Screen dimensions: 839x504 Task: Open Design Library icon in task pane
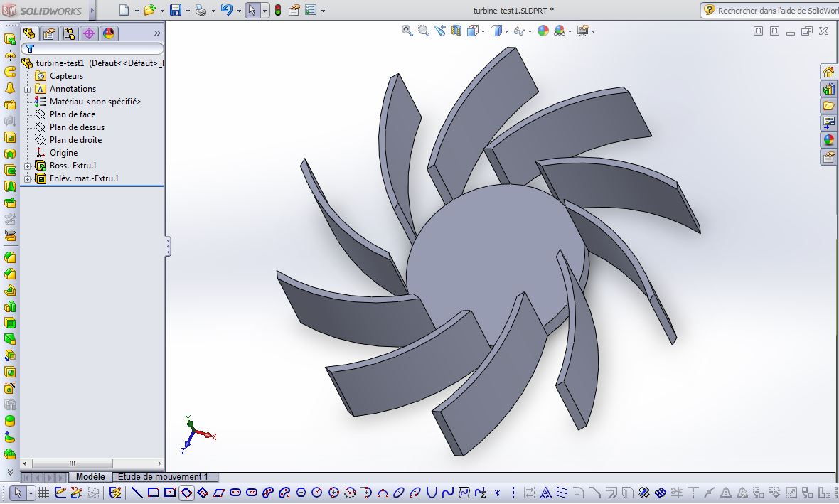point(829,89)
